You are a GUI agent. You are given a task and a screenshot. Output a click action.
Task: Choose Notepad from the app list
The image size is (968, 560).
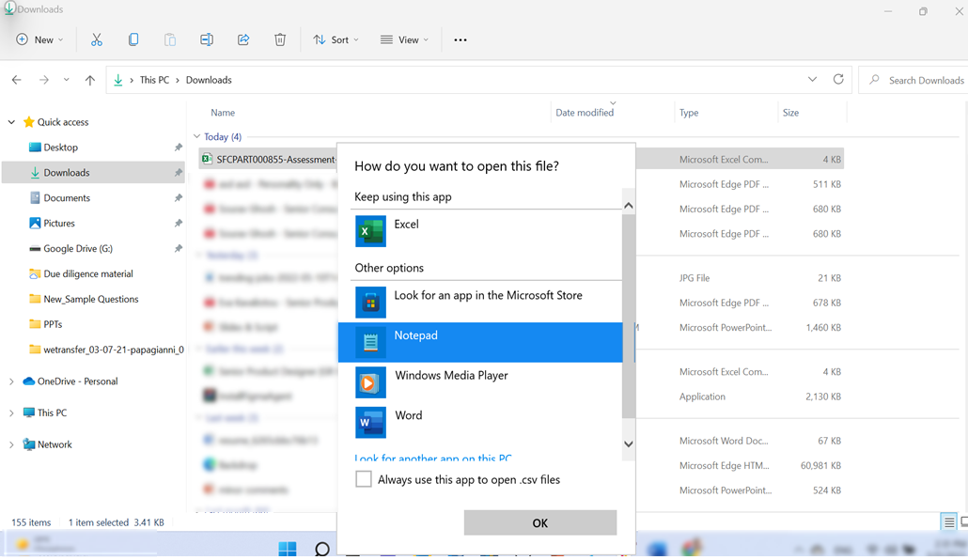(x=479, y=342)
